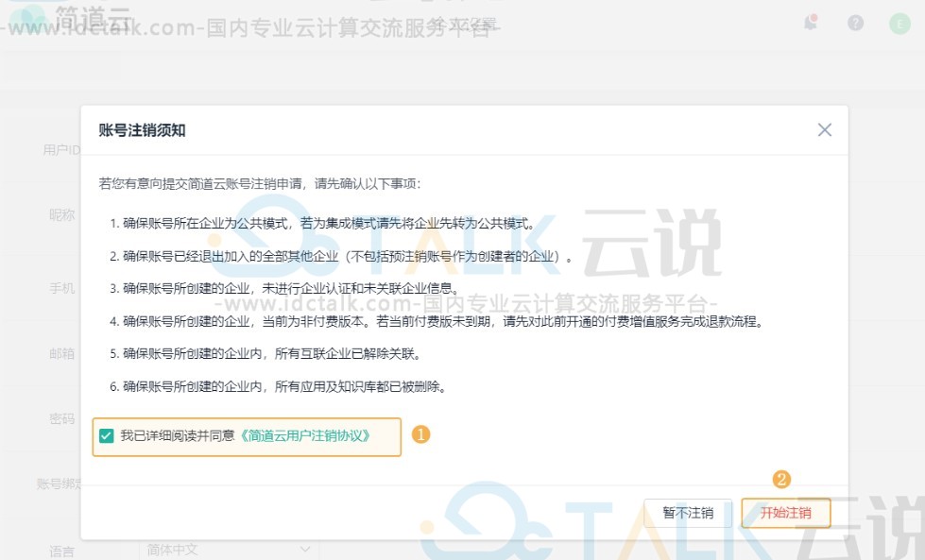This screenshot has height=560, width=925.
Task: Click the 暂不注销 button
Action: click(688, 513)
